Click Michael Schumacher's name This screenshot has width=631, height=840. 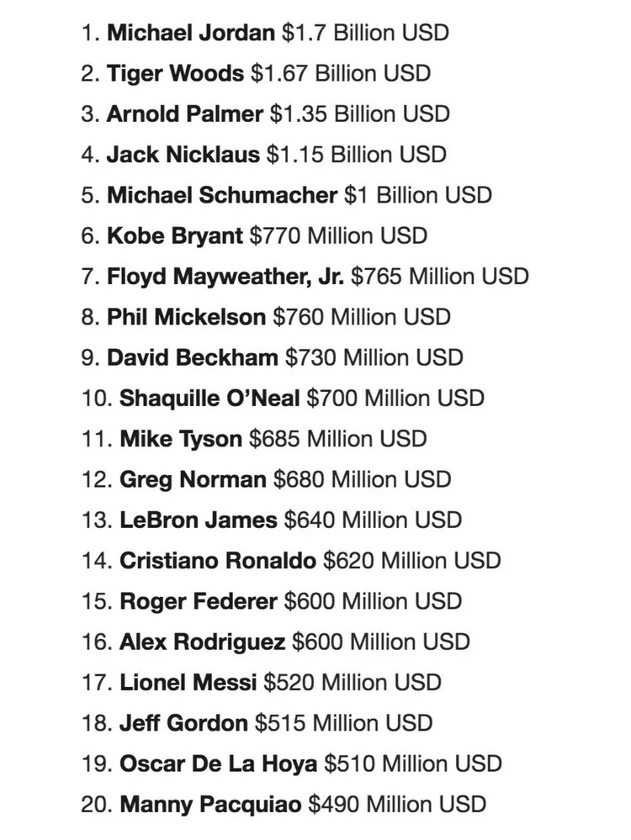coord(222,195)
